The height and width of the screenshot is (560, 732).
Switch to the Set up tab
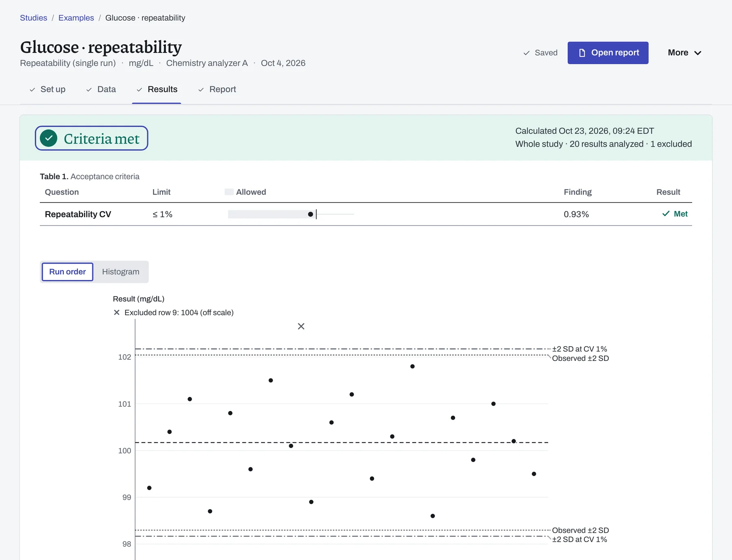click(x=47, y=89)
